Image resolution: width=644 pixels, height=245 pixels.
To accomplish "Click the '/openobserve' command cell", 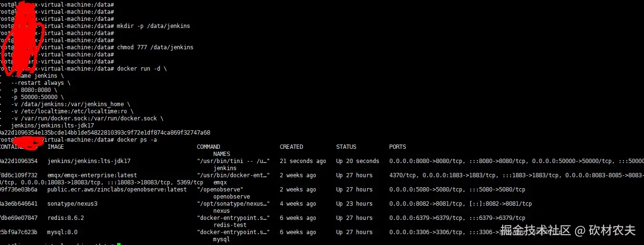I will pos(220,190).
